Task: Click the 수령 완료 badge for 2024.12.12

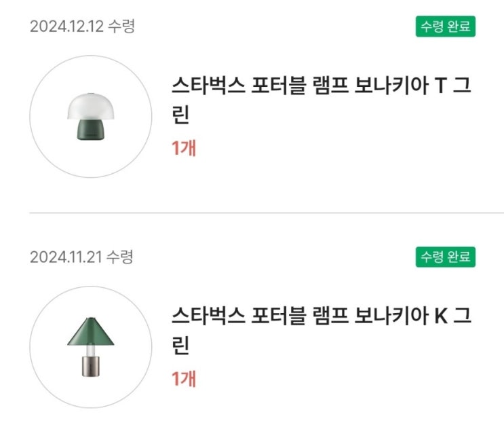Action: 445,26
